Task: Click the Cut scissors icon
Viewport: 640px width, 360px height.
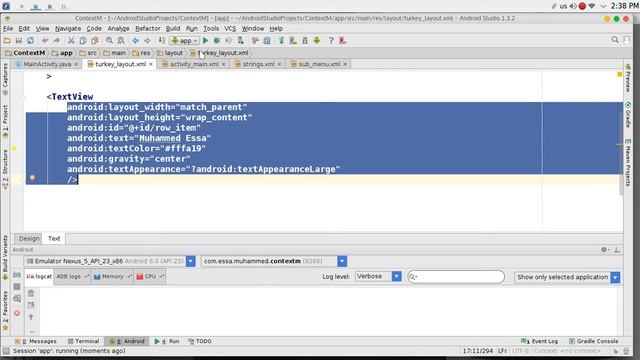Action: [x=71, y=40]
